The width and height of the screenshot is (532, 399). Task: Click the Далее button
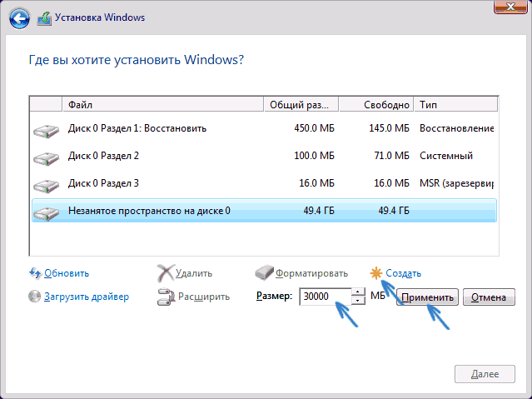(485, 374)
